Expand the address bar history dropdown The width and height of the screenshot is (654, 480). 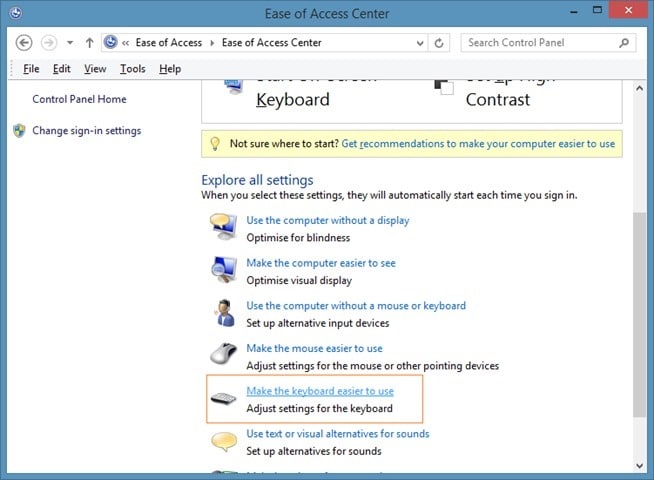[420, 43]
